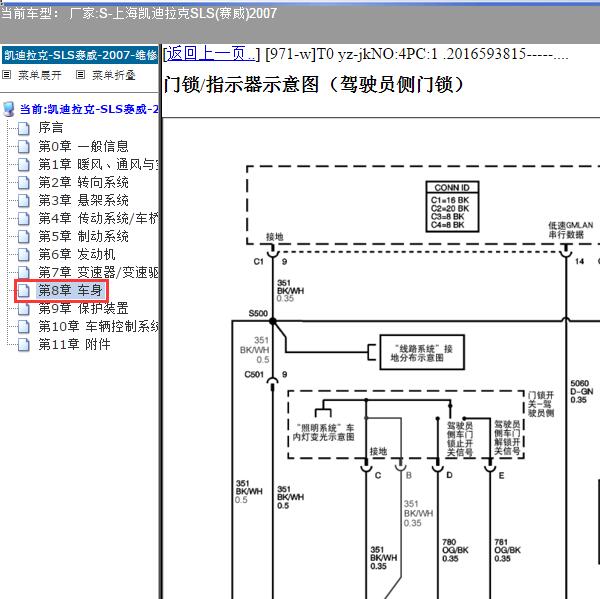Image resolution: width=600 pixels, height=599 pixels.
Task: Open 第4章 传动系统/车桥 chapter
Action: coord(98,219)
